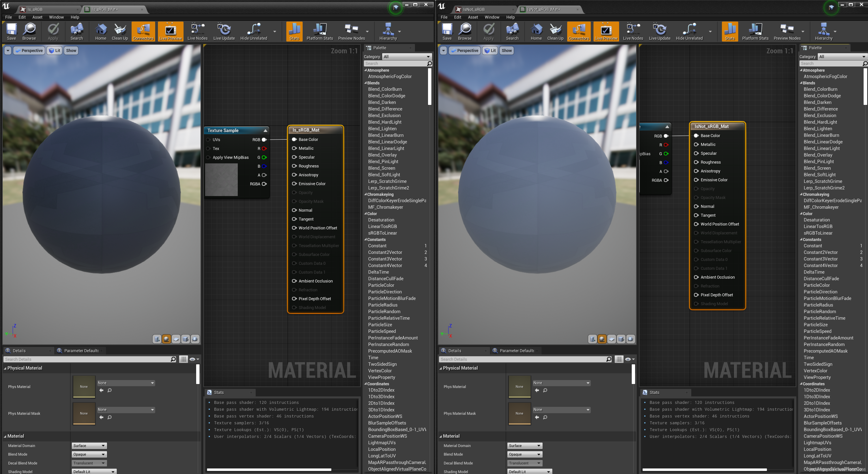Image resolution: width=868 pixels, height=474 pixels.
Task: Open Asset menu in left window
Action: click(37, 17)
